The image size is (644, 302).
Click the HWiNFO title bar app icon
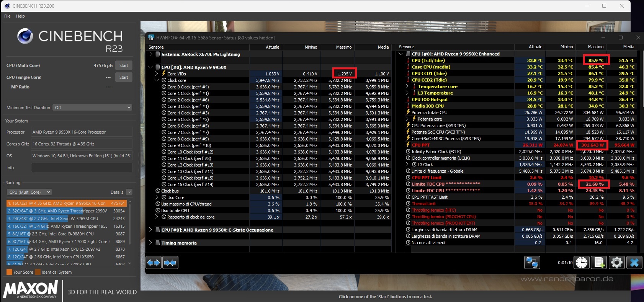click(151, 38)
